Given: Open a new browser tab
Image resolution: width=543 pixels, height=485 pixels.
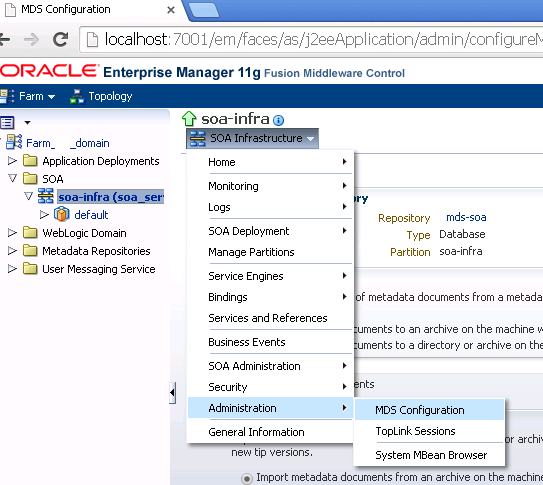Looking at the screenshot, I should [x=204, y=10].
